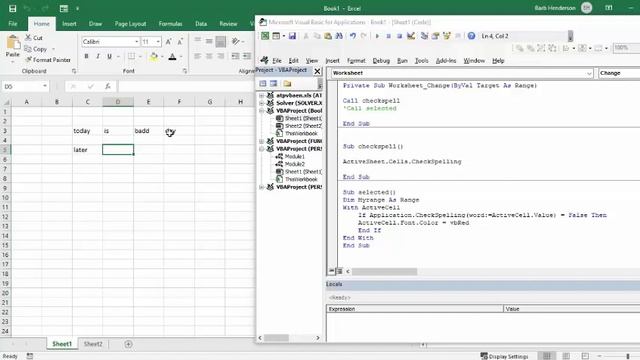Open the Debug menu in VBA editor
Screen dimensions: 640x360
tap(381, 61)
